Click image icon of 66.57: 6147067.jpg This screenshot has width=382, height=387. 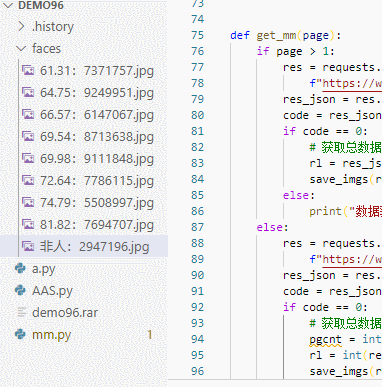pyautogui.click(x=28, y=114)
